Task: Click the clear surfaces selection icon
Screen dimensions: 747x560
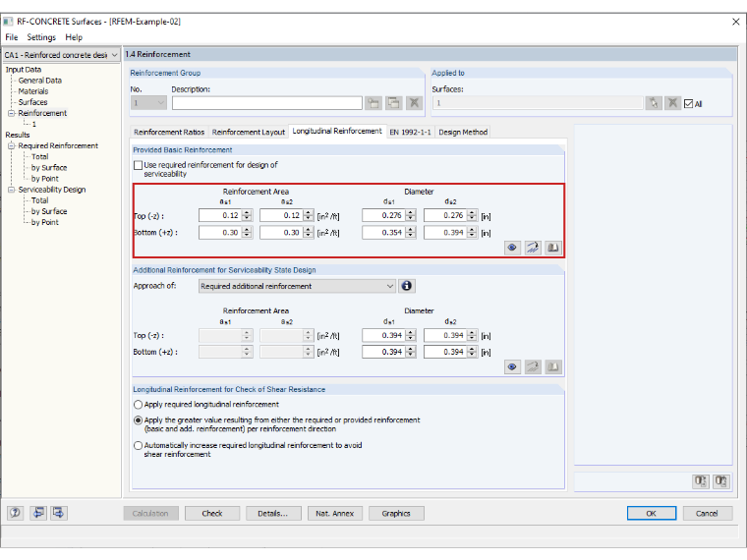Action: click(x=672, y=103)
